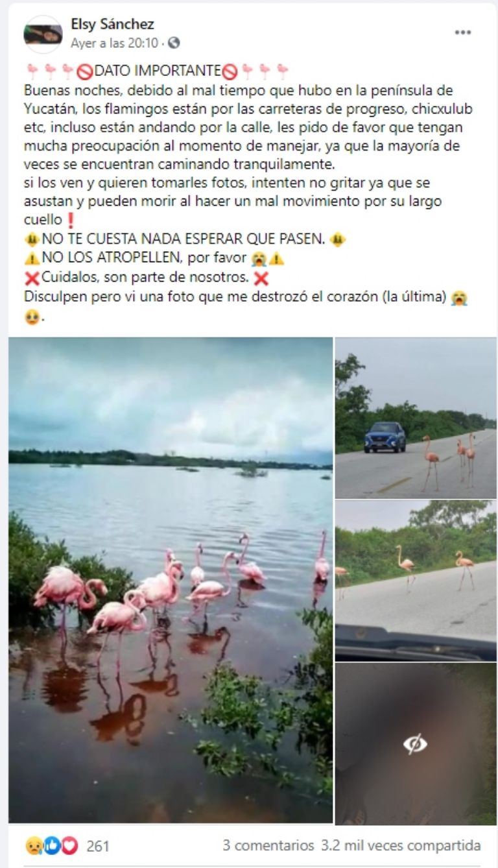Open the large flamingos in water photo
Screen dimensions: 498x868
(171, 580)
